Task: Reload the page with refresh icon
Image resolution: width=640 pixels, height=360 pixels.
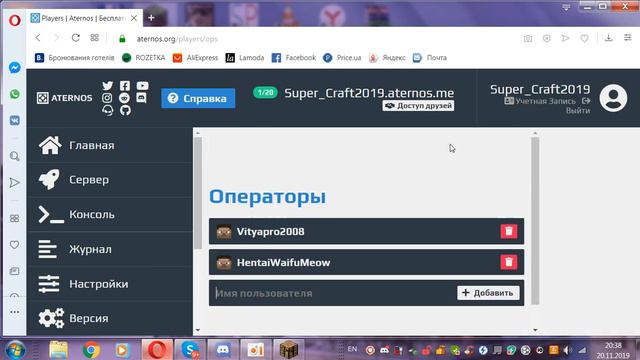Action: pos(76,38)
